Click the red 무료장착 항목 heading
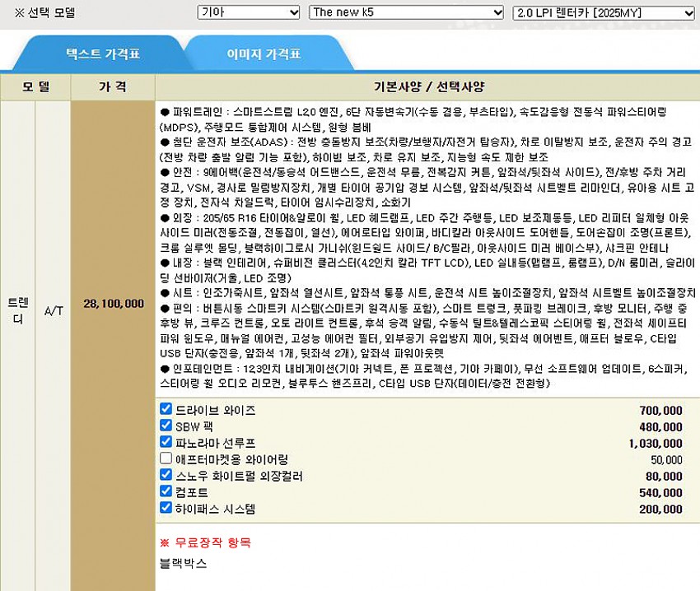Image resolution: width=700 pixels, height=591 pixels. (205, 542)
